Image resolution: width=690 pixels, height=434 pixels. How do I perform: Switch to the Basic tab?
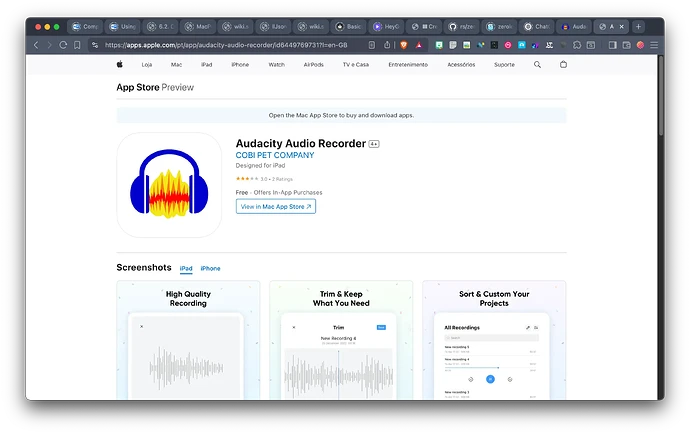(x=349, y=26)
